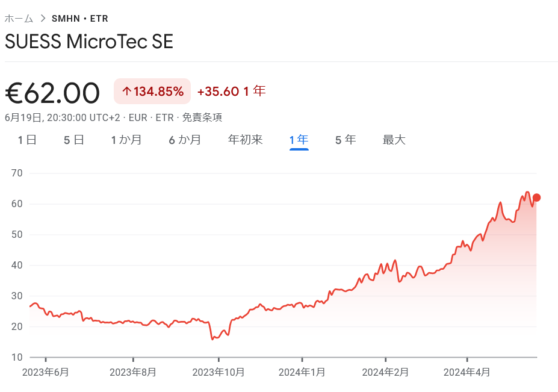The image size is (558, 392).
Task: Click the upward arrow percentage badge
Action: tap(152, 91)
